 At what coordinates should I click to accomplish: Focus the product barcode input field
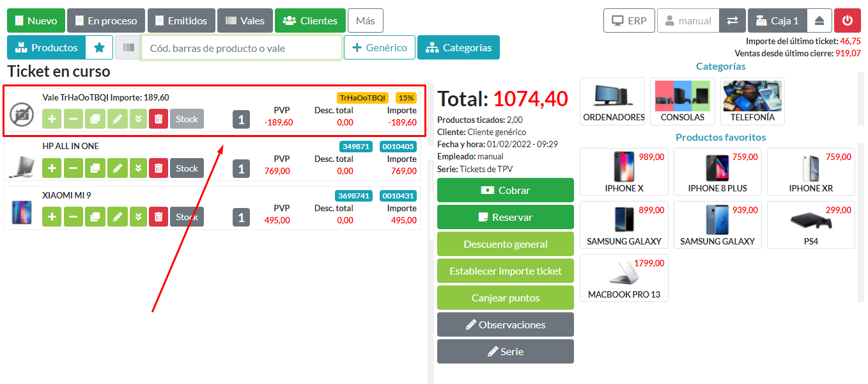241,48
